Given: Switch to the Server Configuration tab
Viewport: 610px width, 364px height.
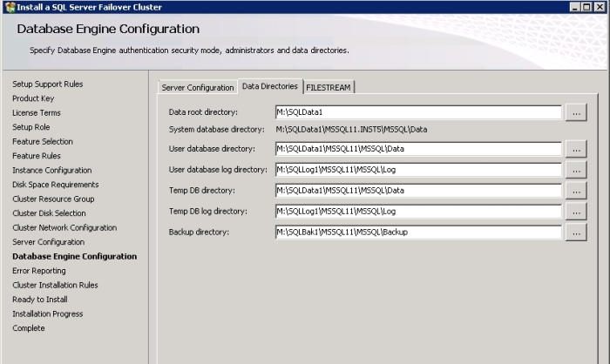Looking at the screenshot, I should [x=198, y=87].
